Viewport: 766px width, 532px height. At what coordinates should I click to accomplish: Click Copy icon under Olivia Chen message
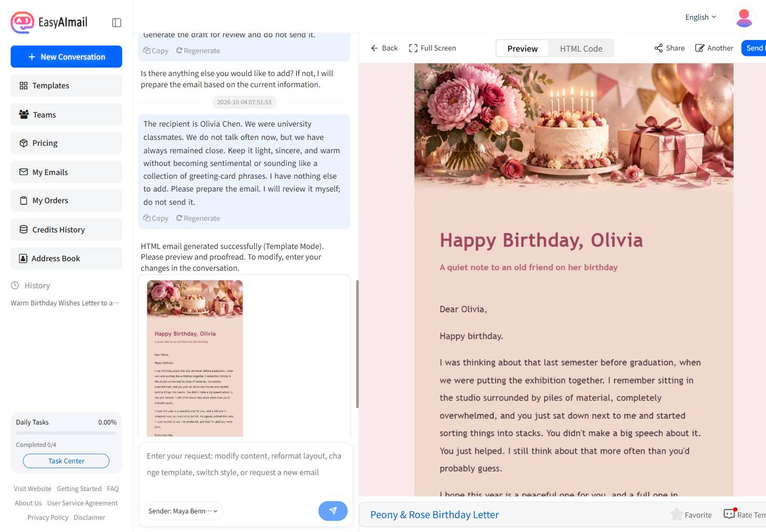tap(147, 218)
